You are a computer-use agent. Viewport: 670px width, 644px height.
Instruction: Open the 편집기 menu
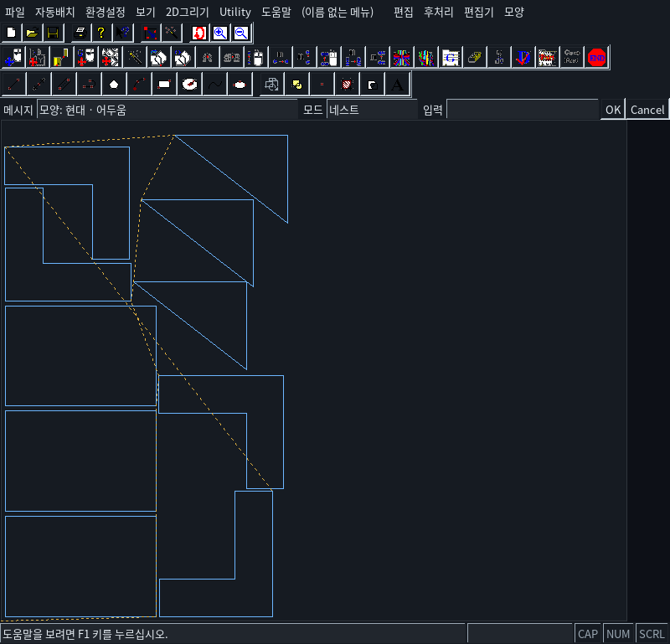coord(479,12)
